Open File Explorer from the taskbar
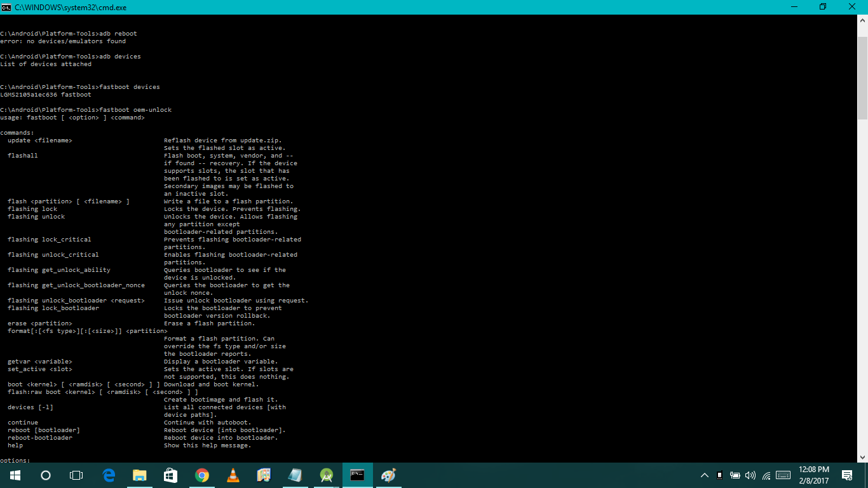Screen dimensions: 868x488 click(139, 475)
